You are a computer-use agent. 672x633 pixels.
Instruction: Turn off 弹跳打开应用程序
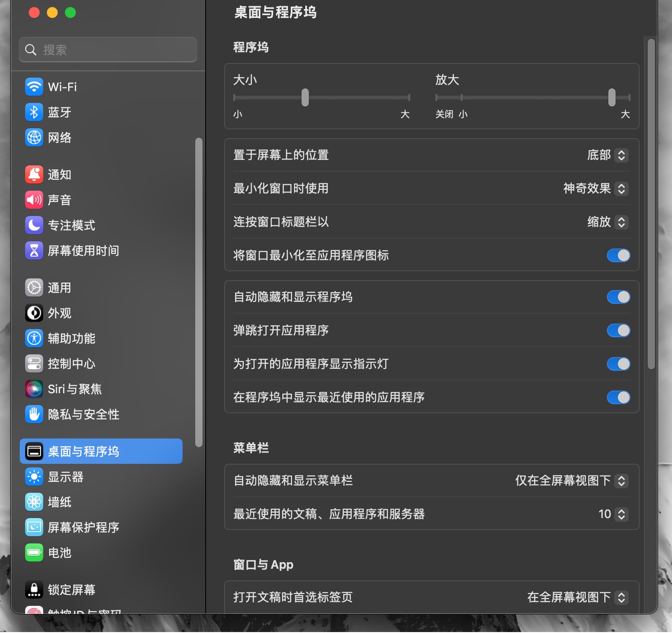[x=618, y=330]
